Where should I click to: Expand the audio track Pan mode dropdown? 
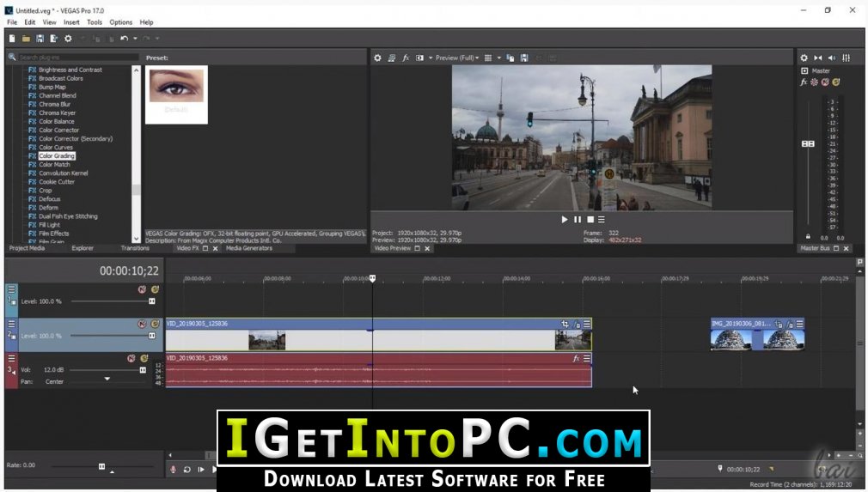[107, 380]
